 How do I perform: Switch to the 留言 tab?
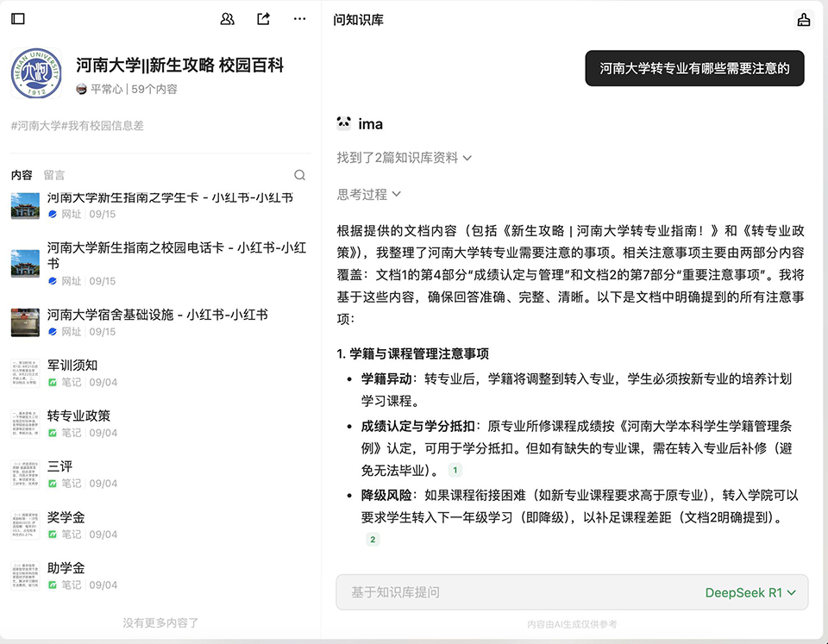click(x=54, y=175)
